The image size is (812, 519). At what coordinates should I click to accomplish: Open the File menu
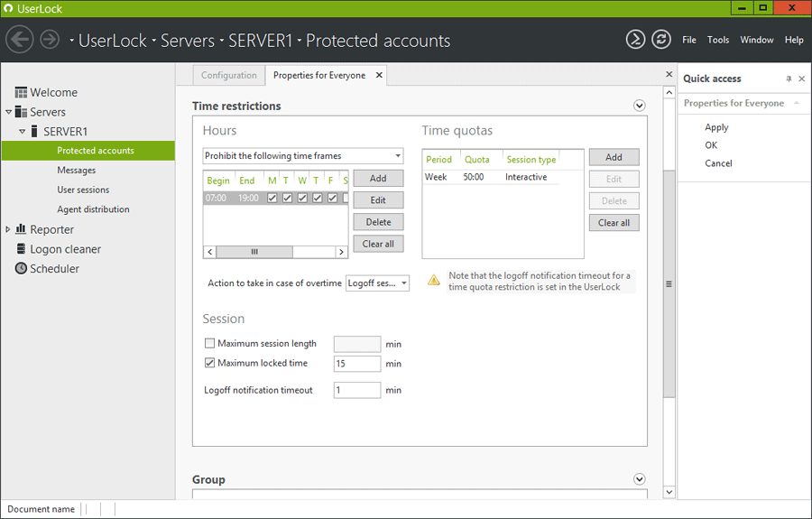click(688, 40)
